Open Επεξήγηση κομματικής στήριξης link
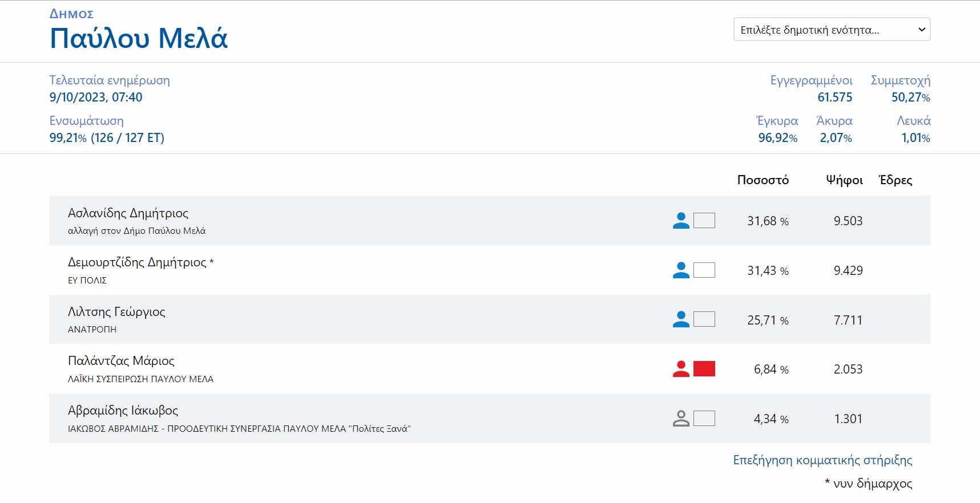The image size is (980, 503). tap(822, 460)
